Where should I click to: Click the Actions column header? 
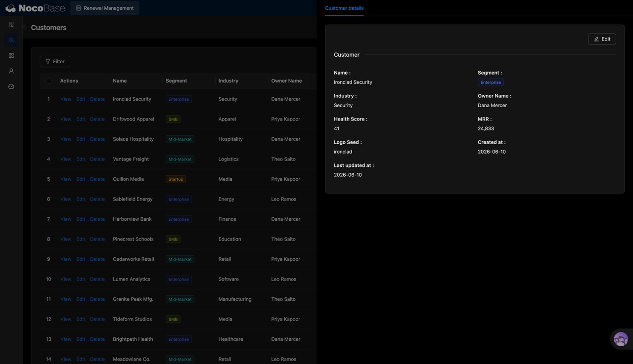point(69,81)
